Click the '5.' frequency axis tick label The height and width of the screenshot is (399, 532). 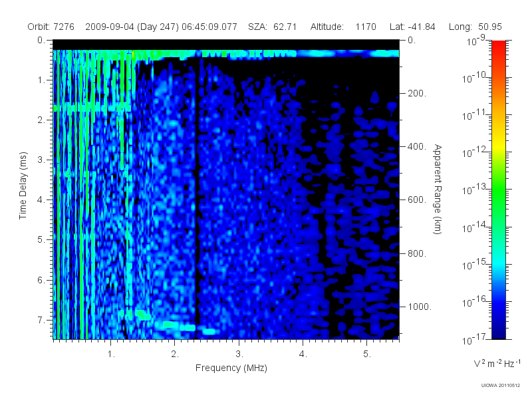[x=367, y=354]
